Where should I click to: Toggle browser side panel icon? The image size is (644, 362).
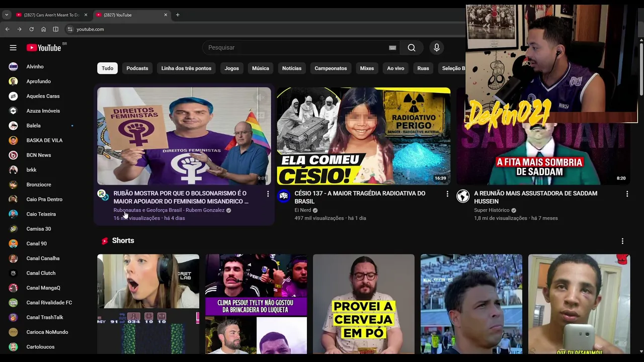coord(55,29)
